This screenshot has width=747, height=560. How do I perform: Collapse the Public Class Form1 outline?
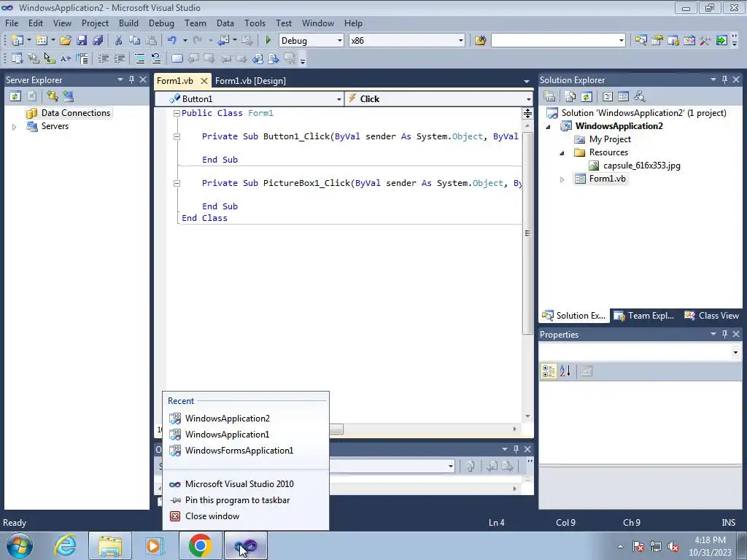pos(177,113)
